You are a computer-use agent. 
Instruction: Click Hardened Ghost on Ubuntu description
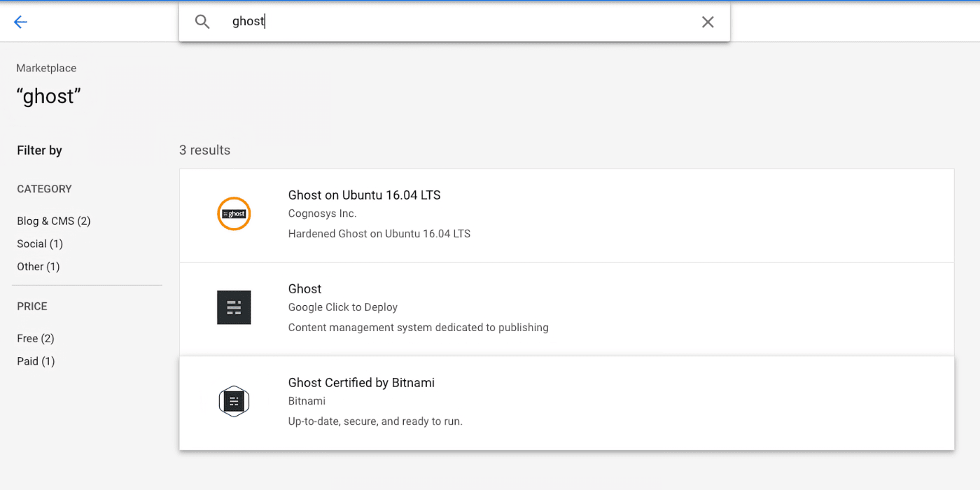click(x=379, y=234)
